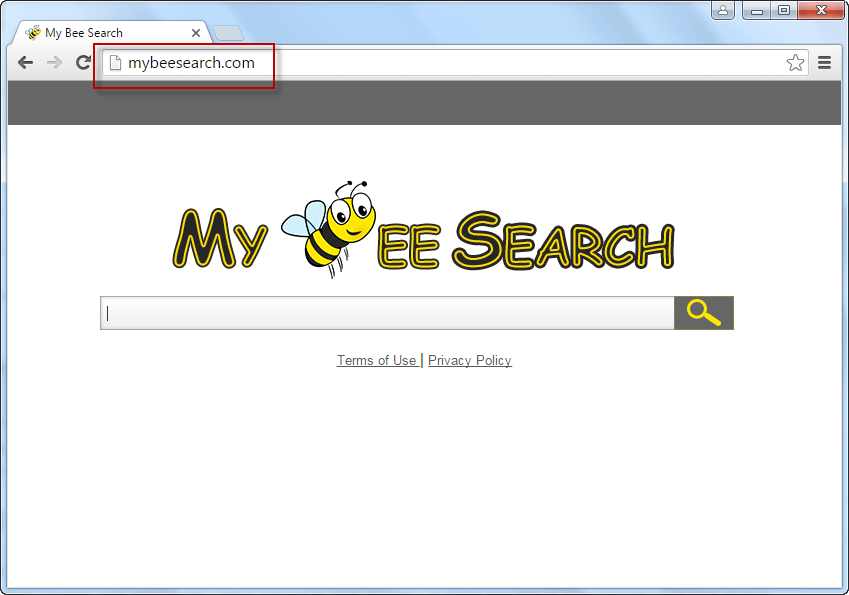This screenshot has height=595, width=849.
Task: Click into the My Bee Search query box
Action: (x=387, y=313)
